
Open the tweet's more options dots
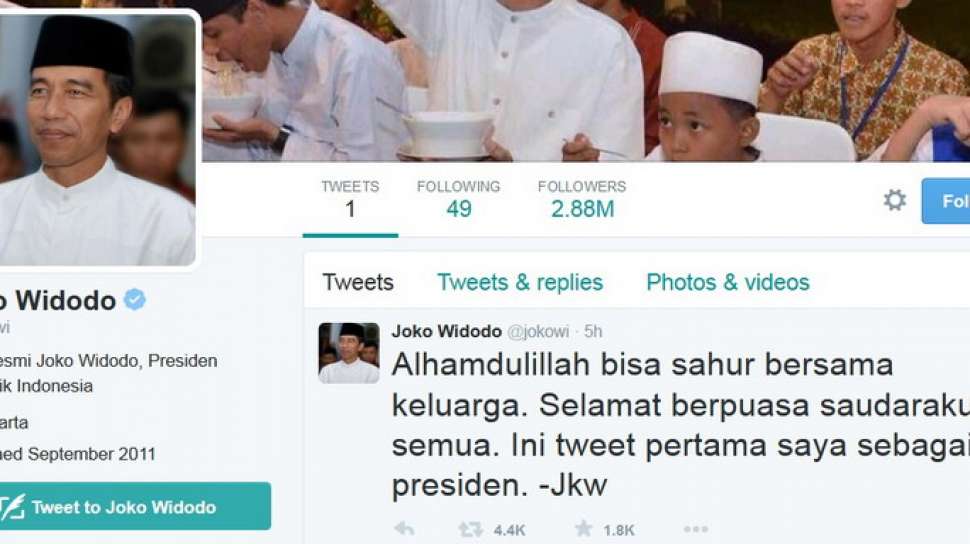coord(696,529)
